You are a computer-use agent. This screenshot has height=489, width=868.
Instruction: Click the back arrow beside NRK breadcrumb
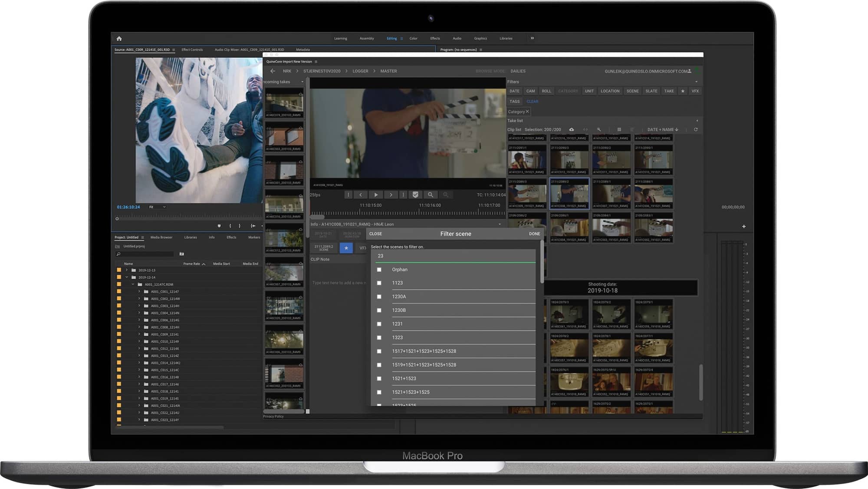pos(273,71)
